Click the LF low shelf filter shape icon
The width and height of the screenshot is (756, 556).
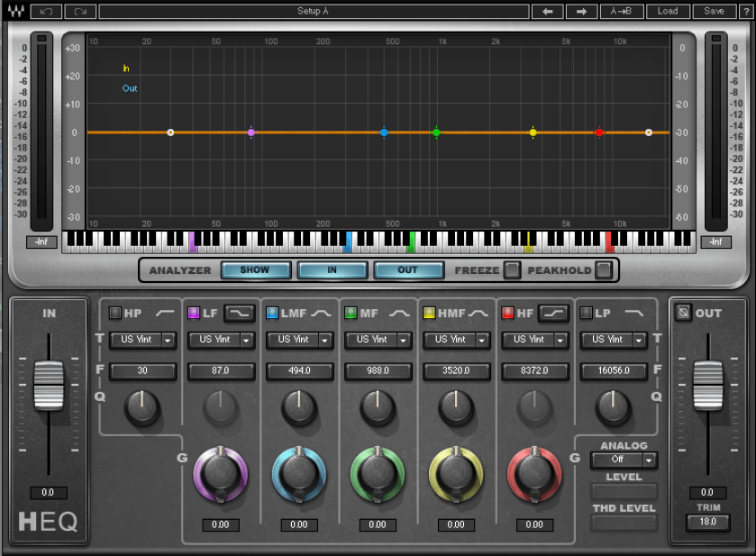(239, 314)
